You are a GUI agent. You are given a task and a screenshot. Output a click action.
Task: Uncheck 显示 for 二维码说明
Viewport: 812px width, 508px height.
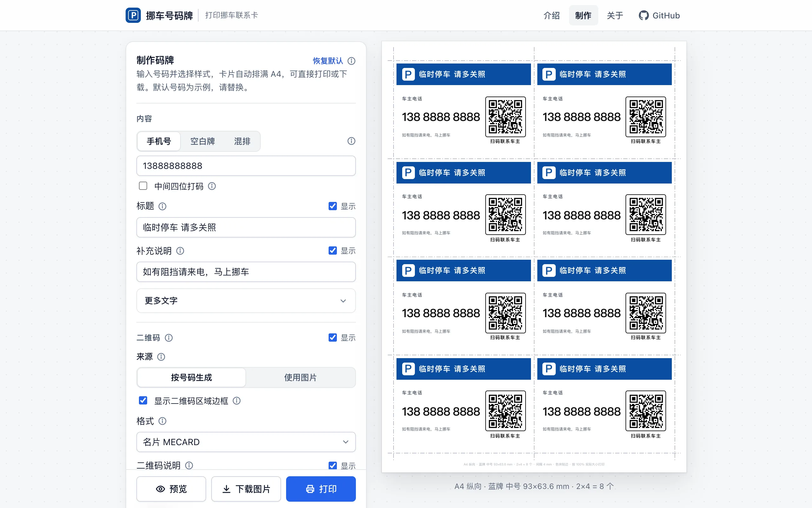[332, 465]
